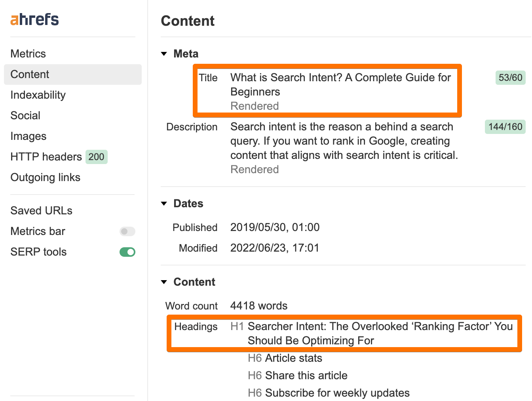Collapse the Meta section
Image resolution: width=532 pixels, height=401 pixels.
pyautogui.click(x=164, y=54)
